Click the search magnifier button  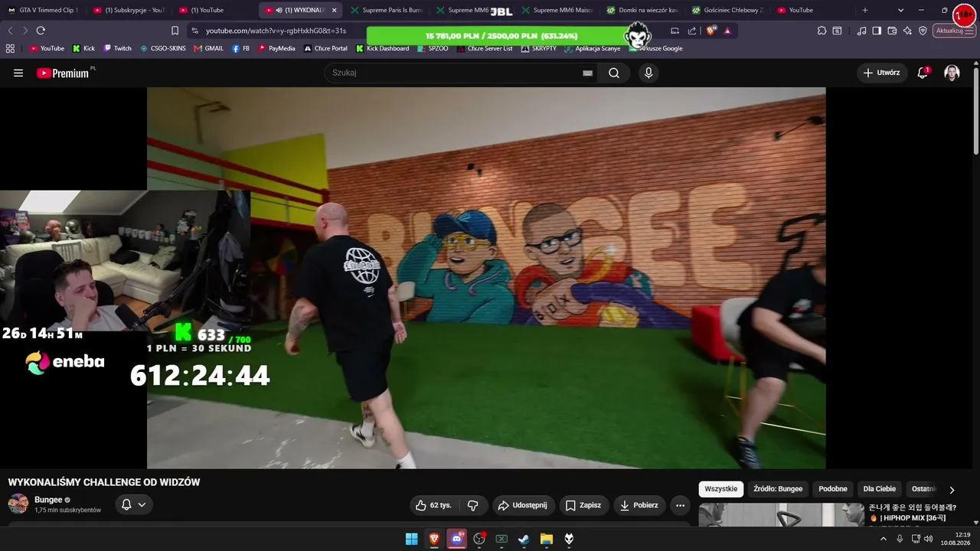click(x=614, y=73)
